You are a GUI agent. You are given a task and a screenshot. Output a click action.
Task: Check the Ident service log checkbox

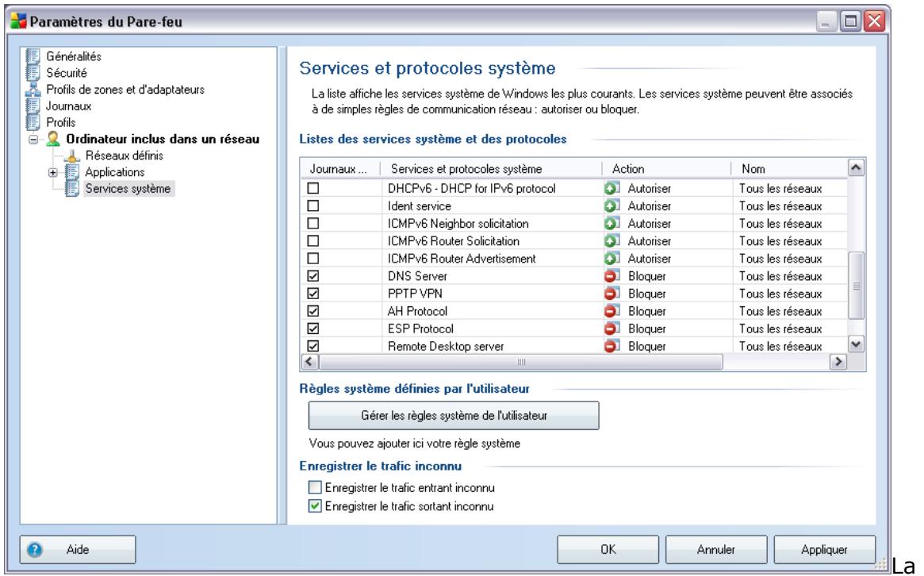(x=313, y=206)
